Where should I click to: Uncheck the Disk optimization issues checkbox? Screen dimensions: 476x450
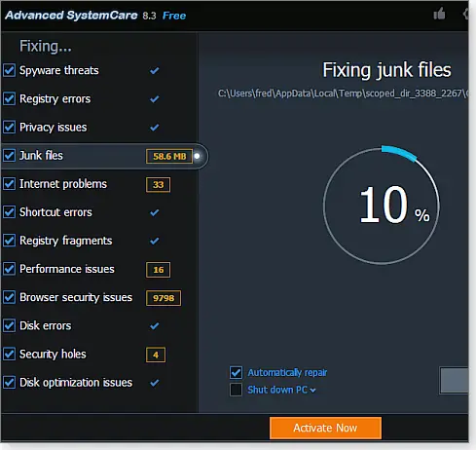click(x=9, y=383)
